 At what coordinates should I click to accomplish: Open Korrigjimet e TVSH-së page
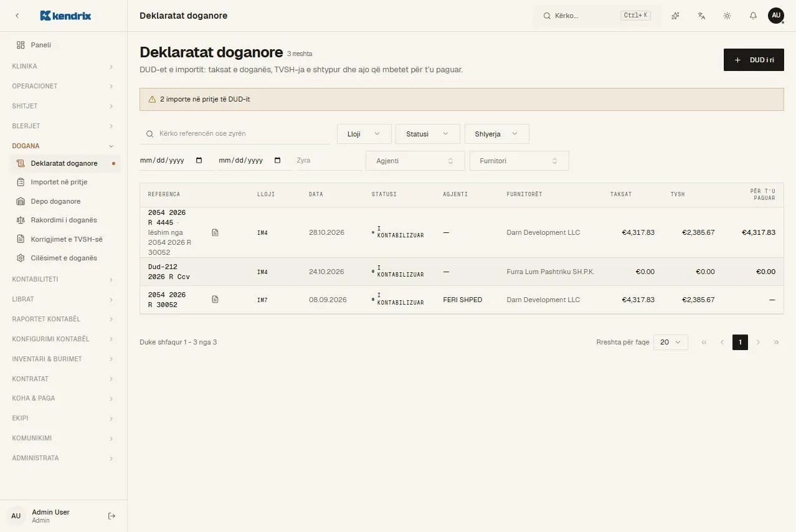64,239
